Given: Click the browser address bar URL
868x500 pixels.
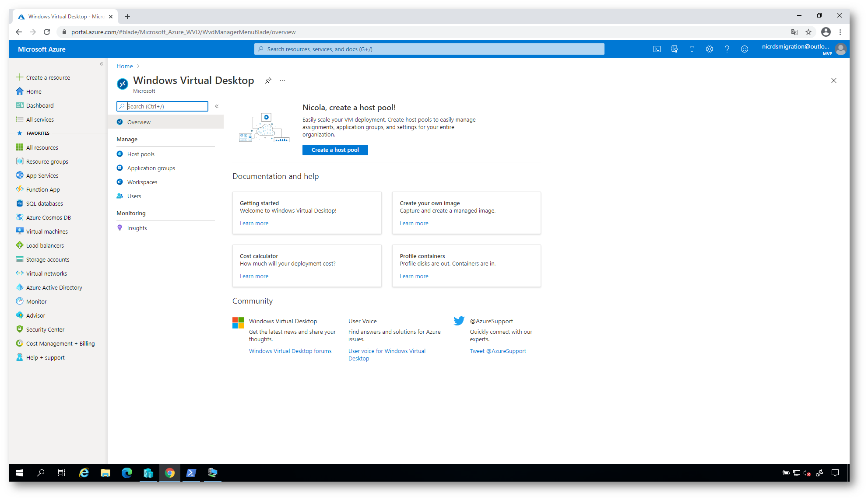Looking at the screenshot, I should pyautogui.click(x=183, y=32).
